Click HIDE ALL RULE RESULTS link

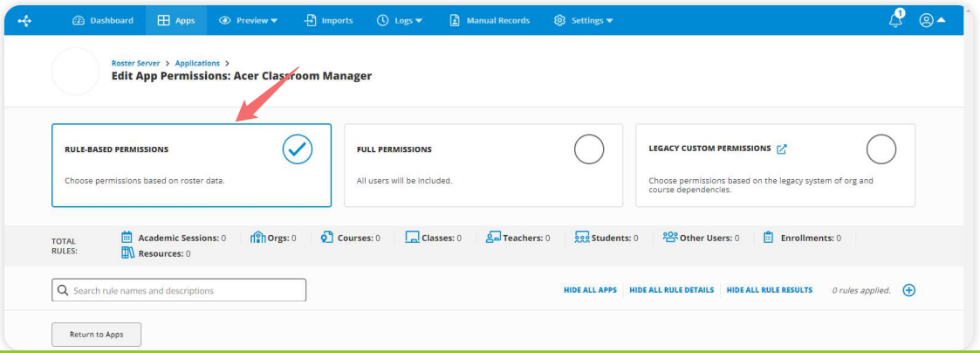770,290
